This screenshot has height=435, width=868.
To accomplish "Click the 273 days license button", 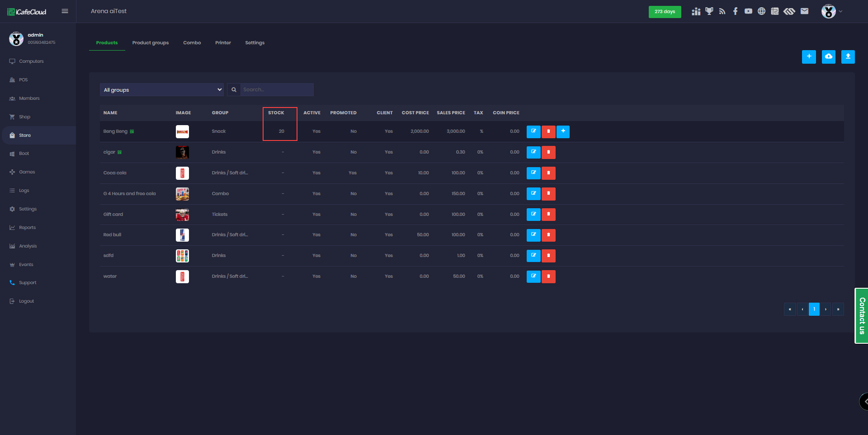I will [x=665, y=12].
